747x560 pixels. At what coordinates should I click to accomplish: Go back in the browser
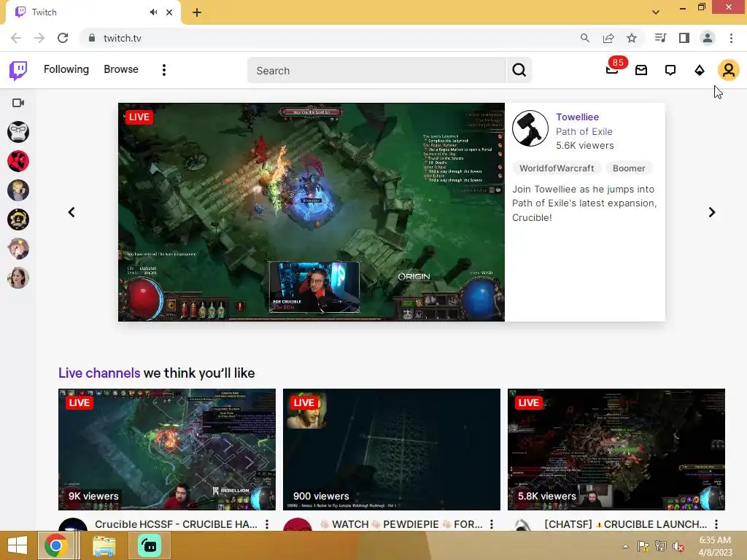click(x=16, y=38)
